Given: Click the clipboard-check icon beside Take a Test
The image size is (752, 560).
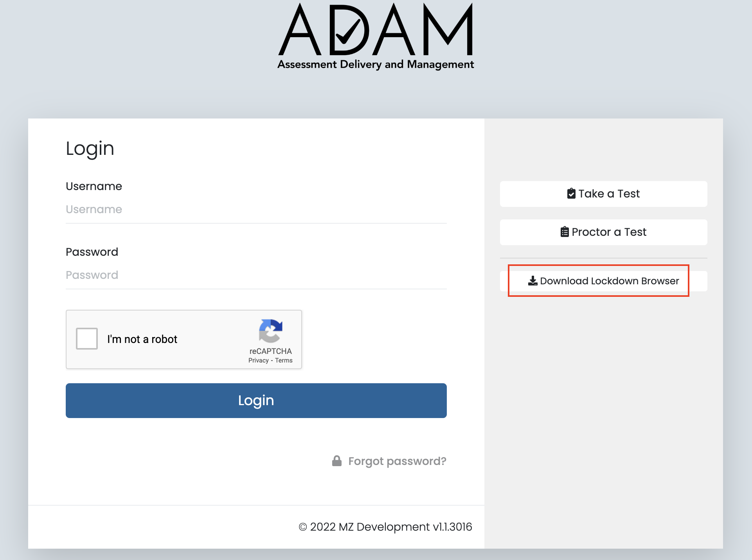Looking at the screenshot, I should click(x=571, y=194).
